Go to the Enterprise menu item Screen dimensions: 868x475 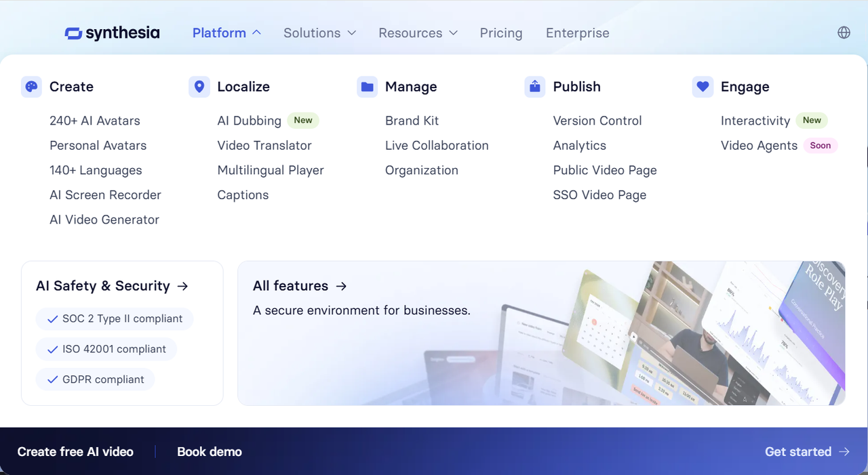pos(577,33)
